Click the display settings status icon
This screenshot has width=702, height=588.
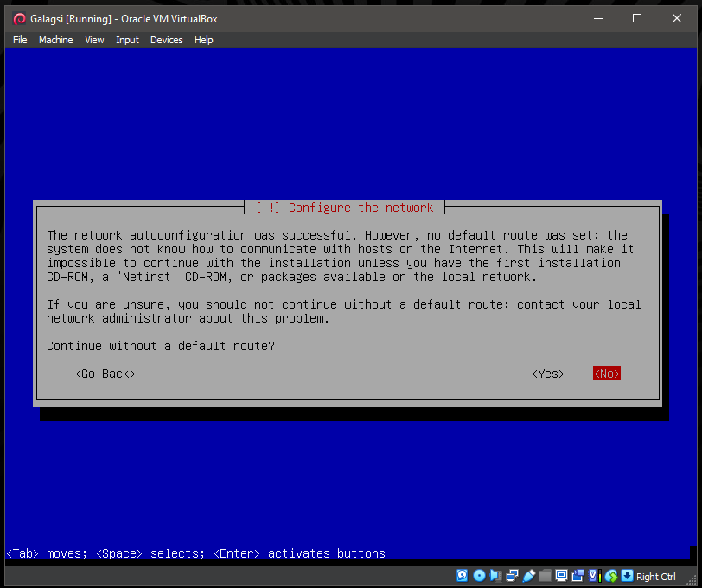(561, 575)
